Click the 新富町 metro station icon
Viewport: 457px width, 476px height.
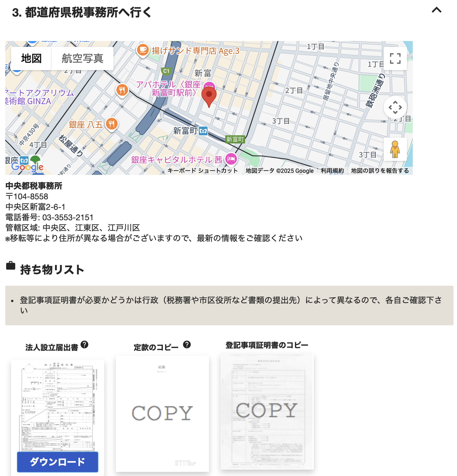203,131
